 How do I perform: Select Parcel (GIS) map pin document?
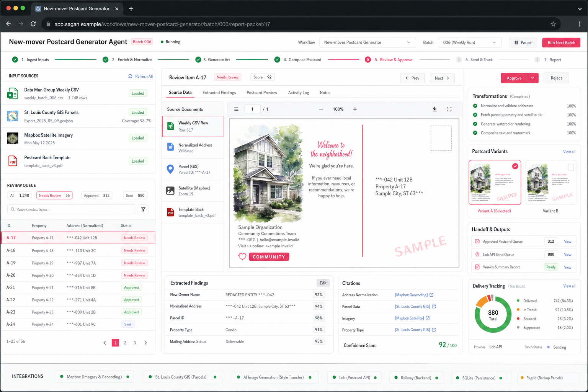170,169
